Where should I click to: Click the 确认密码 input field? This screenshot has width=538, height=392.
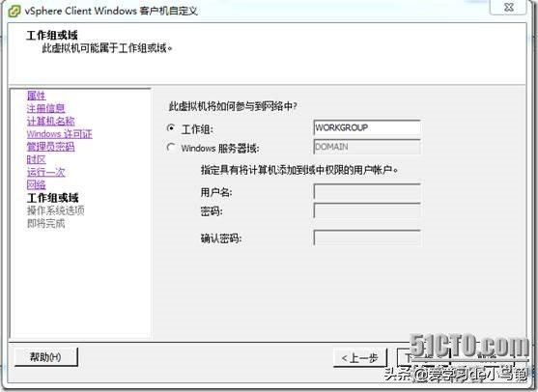tap(367, 238)
